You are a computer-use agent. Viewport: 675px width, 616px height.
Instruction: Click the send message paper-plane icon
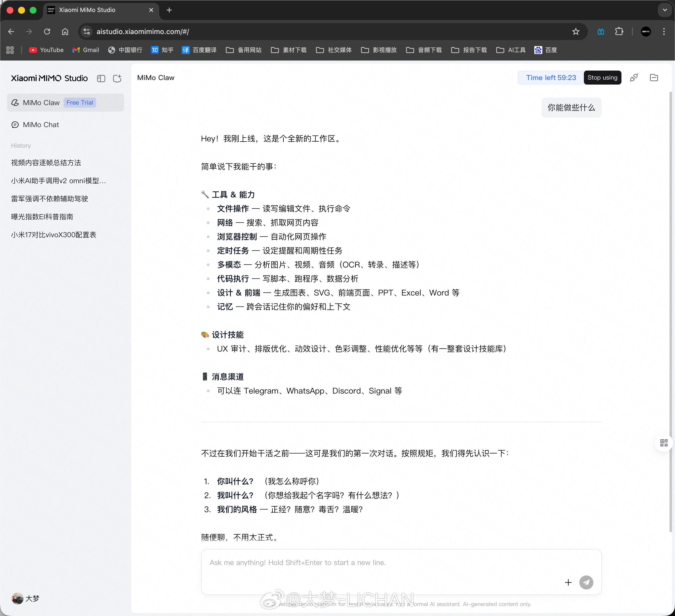(586, 582)
